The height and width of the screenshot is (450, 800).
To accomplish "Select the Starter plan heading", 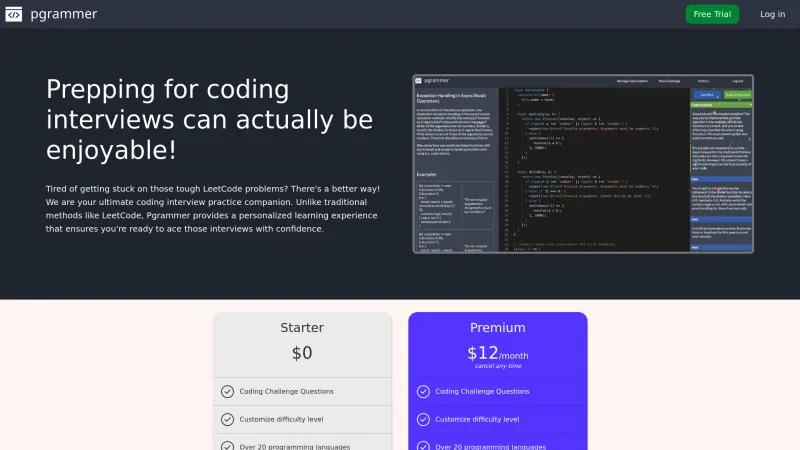I will [x=302, y=328].
